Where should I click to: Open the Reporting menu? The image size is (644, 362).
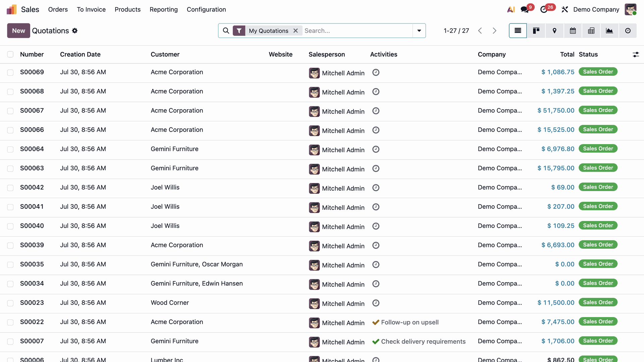(x=164, y=9)
